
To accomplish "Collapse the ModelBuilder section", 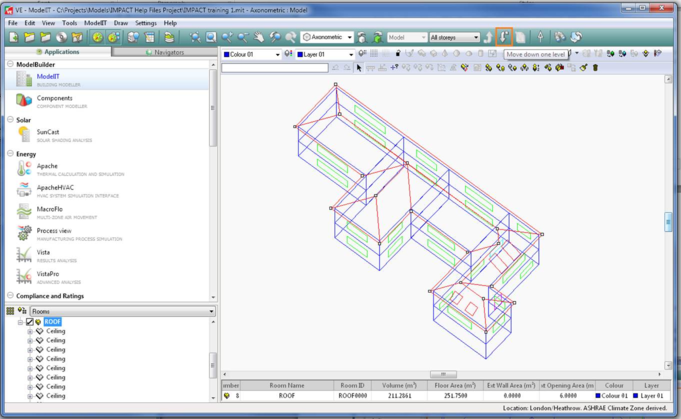I will tap(10, 64).
